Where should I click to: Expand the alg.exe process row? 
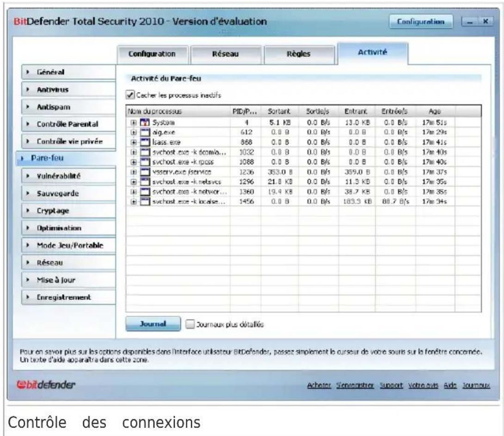133,132
